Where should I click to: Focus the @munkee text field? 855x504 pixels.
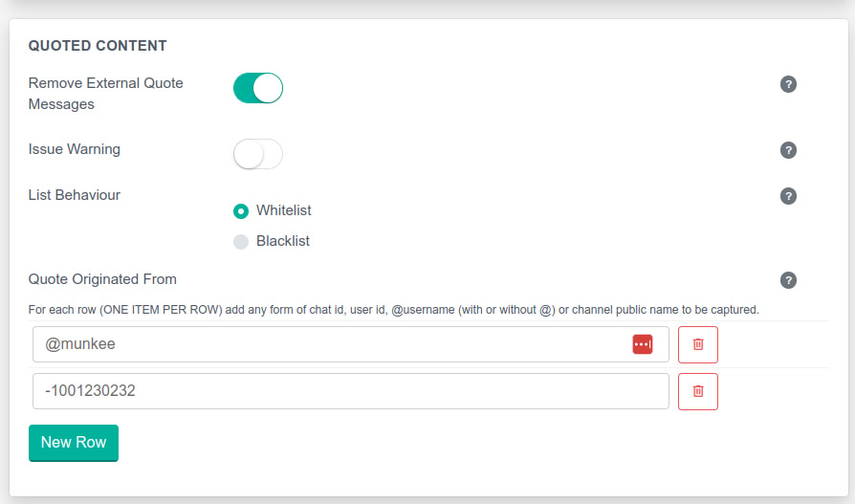(325, 344)
